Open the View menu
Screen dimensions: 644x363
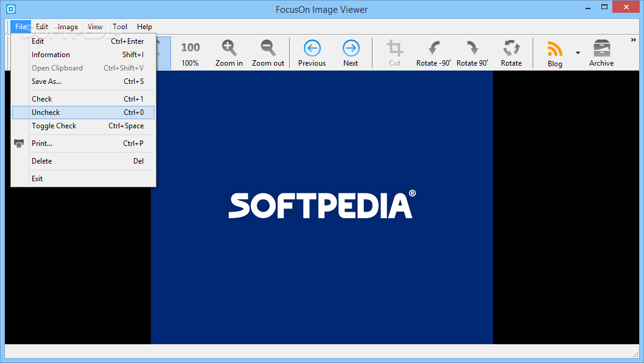[x=95, y=27]
